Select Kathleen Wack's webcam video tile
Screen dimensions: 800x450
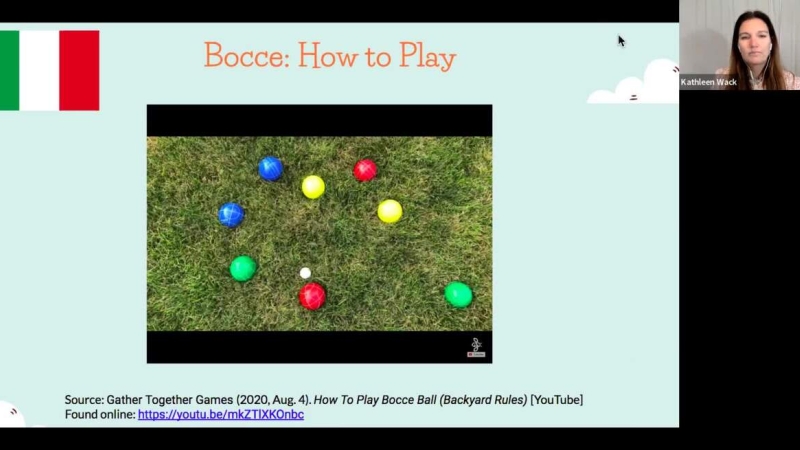click(x=739, y=45)
